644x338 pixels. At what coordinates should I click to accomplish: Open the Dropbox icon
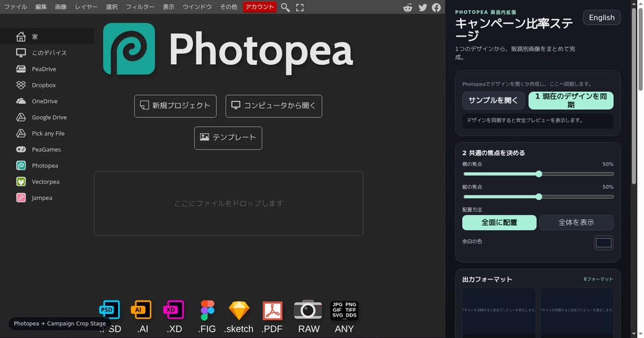click(21, 85)
